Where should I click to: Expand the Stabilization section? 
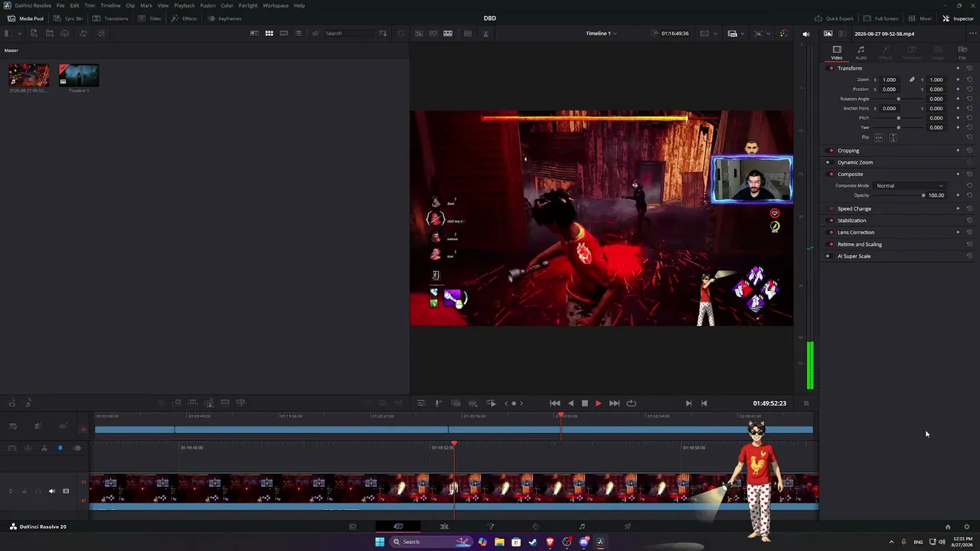852,220
